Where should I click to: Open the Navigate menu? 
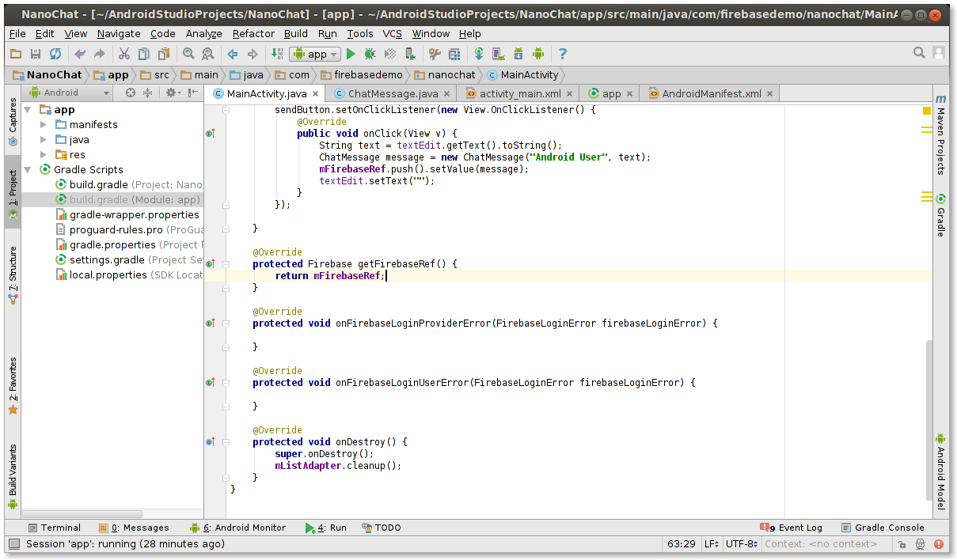click(119, 33)
